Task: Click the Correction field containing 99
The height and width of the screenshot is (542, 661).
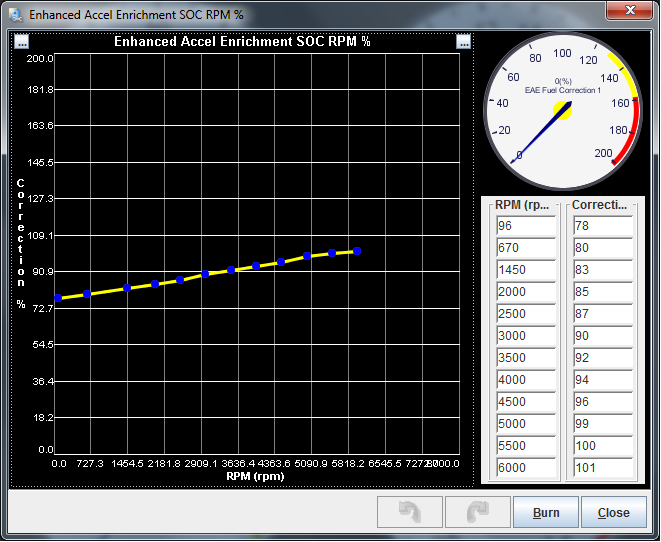Action: tap(602, 424)
